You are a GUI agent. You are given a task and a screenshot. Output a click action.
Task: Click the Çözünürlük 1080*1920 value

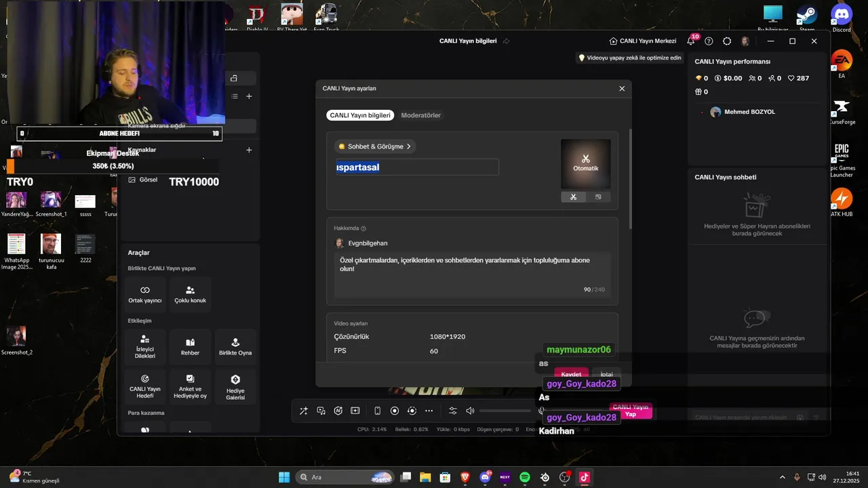(448, 337)
